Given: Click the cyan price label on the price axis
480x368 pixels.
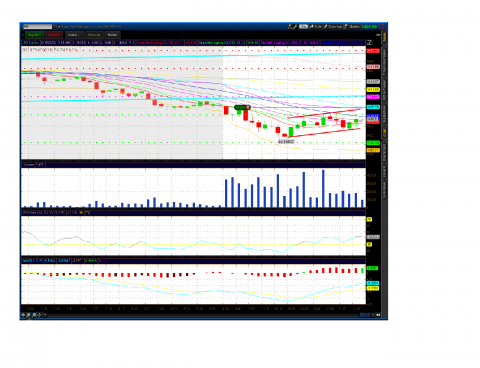Looking at the screenshot, I should [373, 107].
